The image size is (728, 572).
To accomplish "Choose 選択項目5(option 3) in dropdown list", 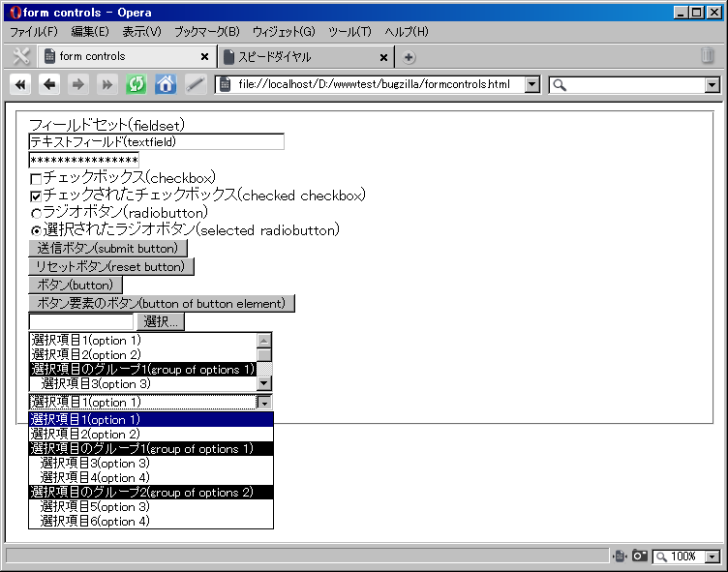I will tap(151, 506).
